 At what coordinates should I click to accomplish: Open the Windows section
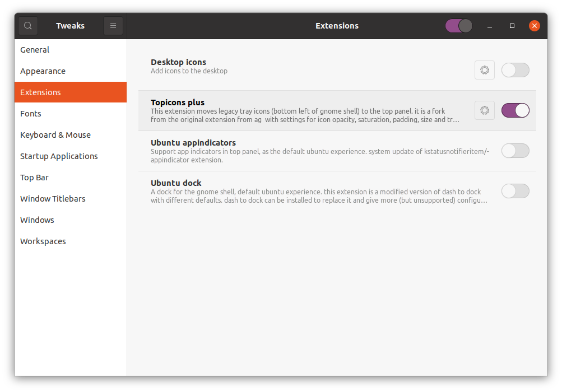(71, 220)
